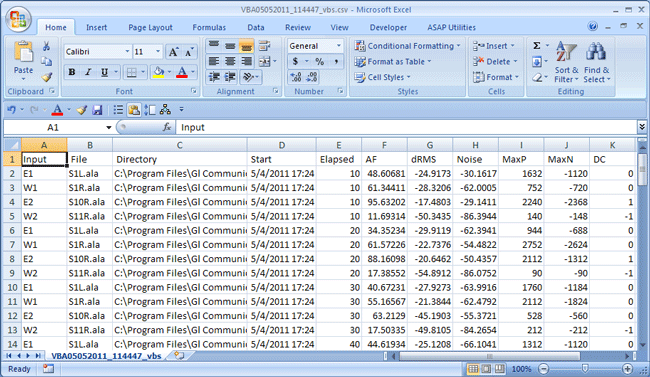Switch to the Insert tab

click(x=96, y=27)
